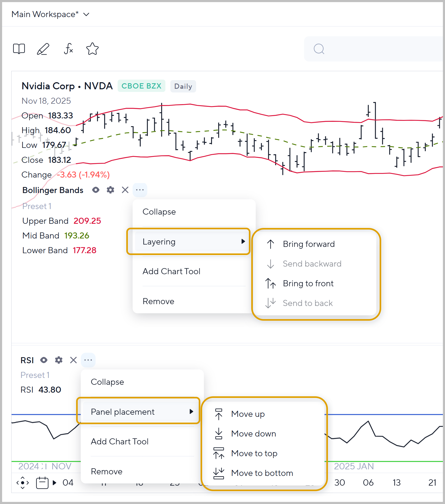Click the play arrow beside calendar
The width and height of the screenshot is (445, 504).
(55, 483)
